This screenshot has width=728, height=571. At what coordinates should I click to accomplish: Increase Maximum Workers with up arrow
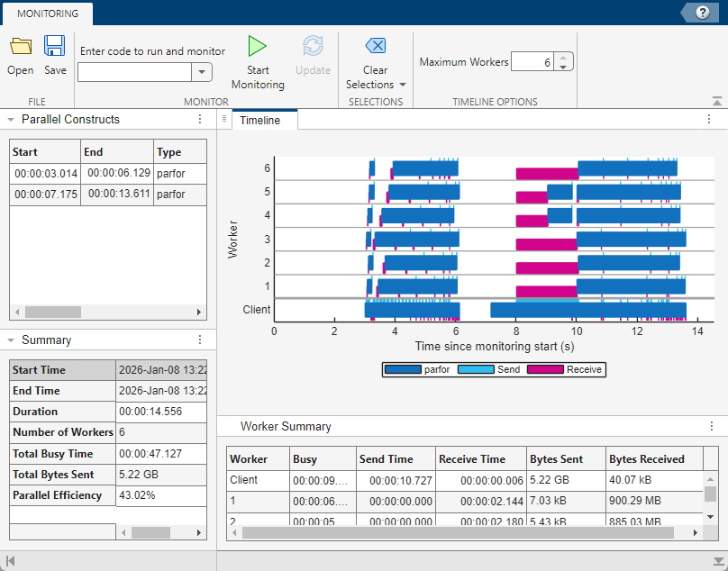(x=563, y=58)
